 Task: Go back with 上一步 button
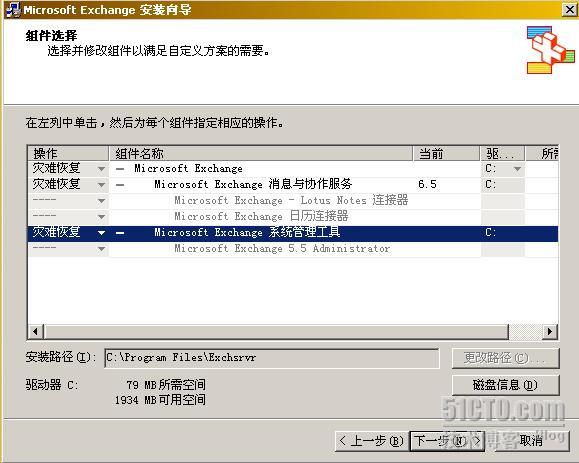371,441
